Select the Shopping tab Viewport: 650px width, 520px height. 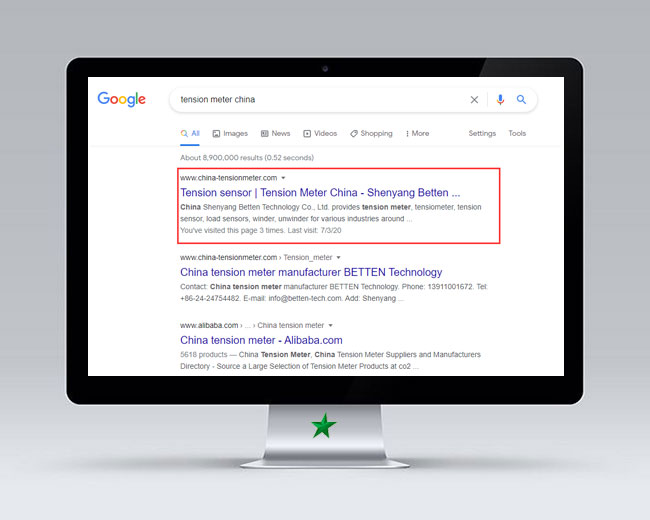click(371, 133)
